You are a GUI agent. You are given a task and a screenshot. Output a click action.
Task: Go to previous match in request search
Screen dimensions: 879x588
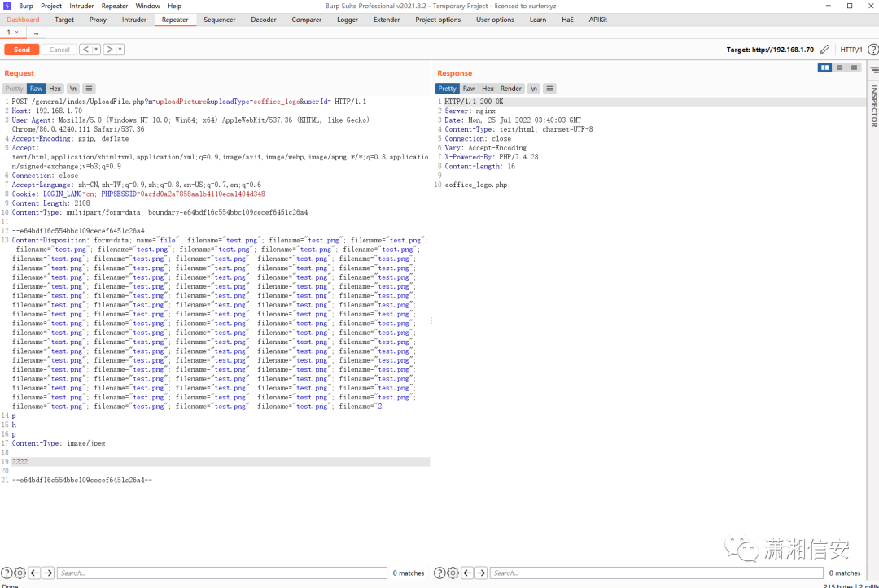tap(34, 573)
